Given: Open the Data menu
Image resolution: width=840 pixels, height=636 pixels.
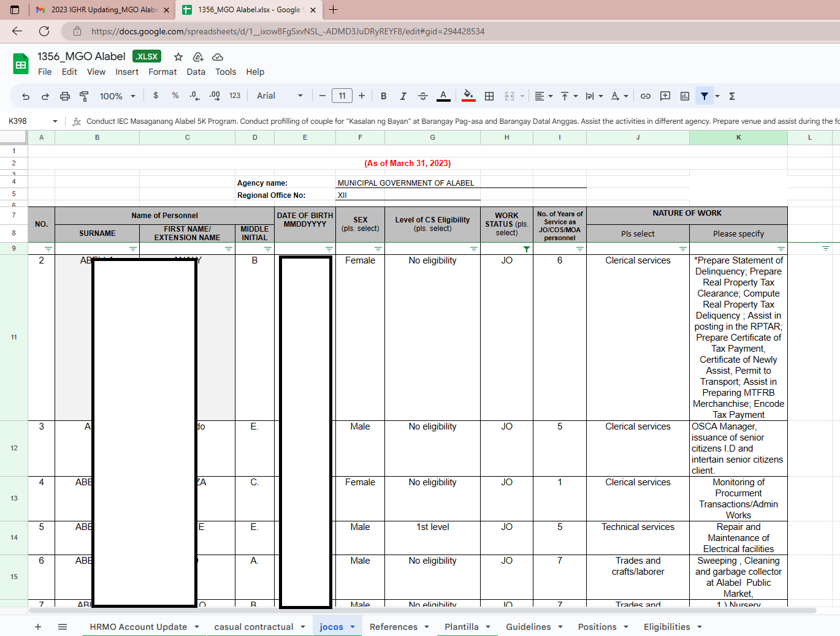Looking at the screenshot, I should [x=196, y=72].
